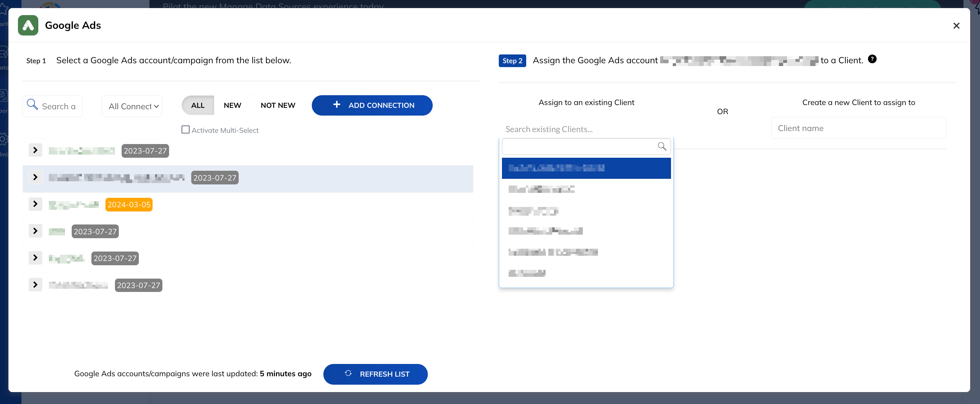Expand the account row dated 2024-03-05
The height and width of the screenshot is (404, 980).
[36, 204]
